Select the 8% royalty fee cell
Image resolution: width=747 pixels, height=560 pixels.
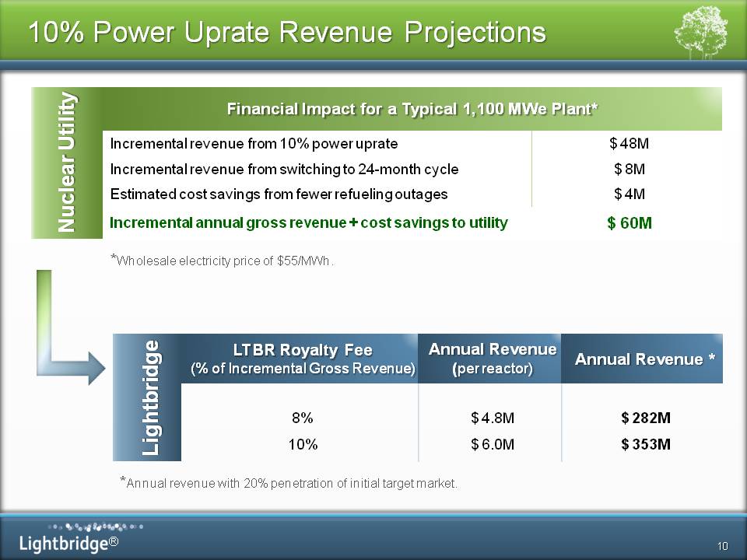302,418
